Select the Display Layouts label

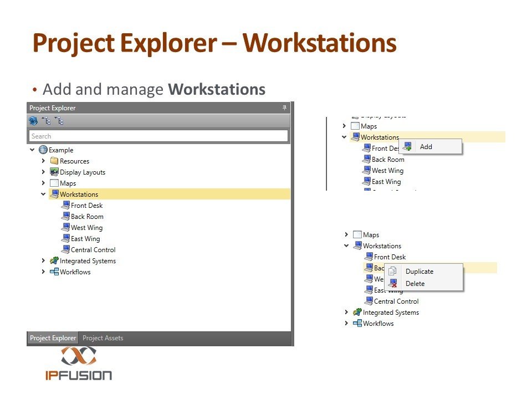click(x=83, y=172)
